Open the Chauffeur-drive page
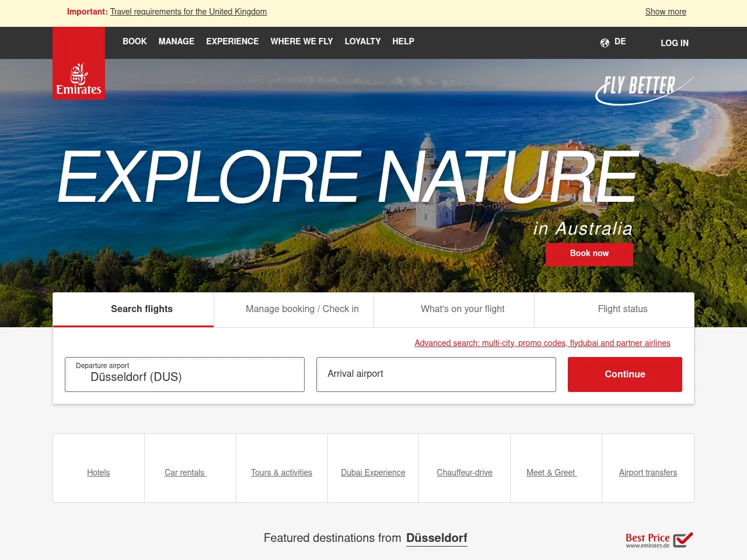Viewport: 747px width, 560px height. tap(465, 473)
